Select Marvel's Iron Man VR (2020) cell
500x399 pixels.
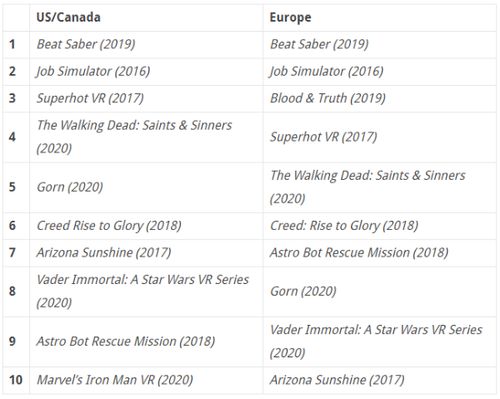pyautogui.click(x=115, y=380)
